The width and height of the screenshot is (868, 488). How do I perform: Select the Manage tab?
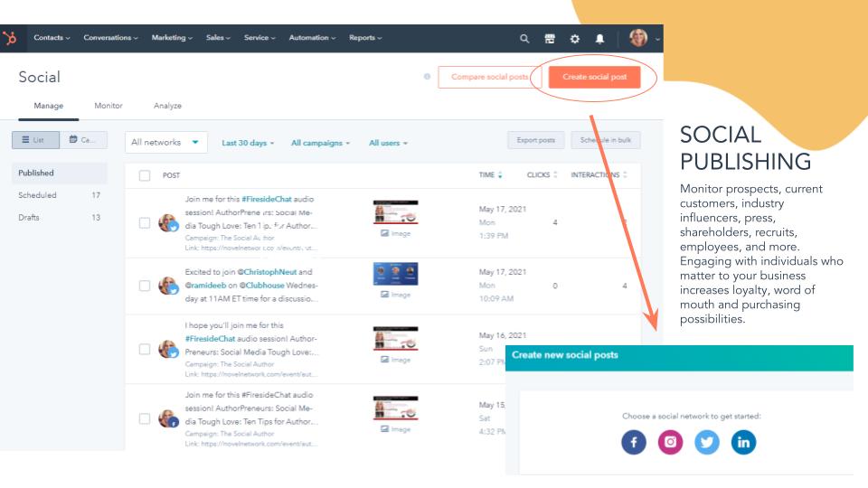pyautogui.click(x=48, y=106)
